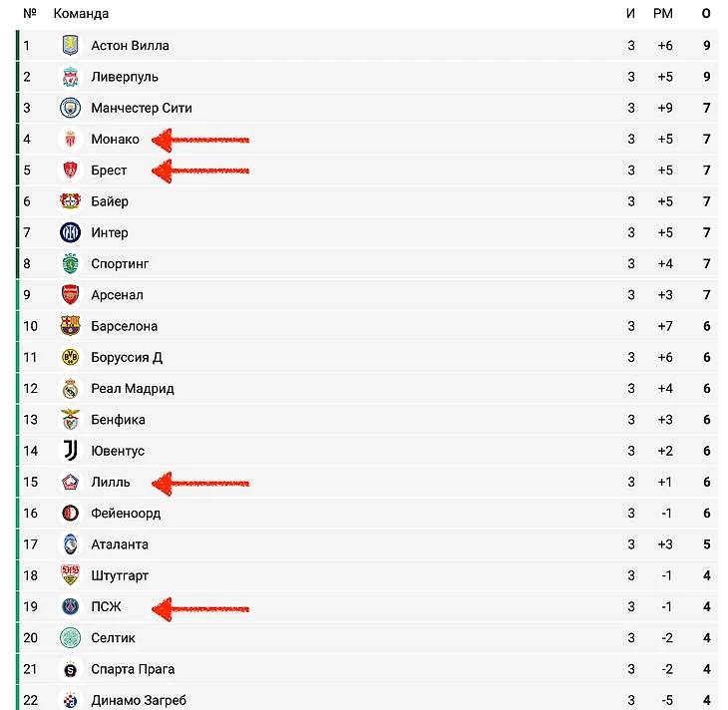The width and height of the screenshot is (728, 710).
Task: Click the Celtic club crest
Action: (x=70, y=637)
